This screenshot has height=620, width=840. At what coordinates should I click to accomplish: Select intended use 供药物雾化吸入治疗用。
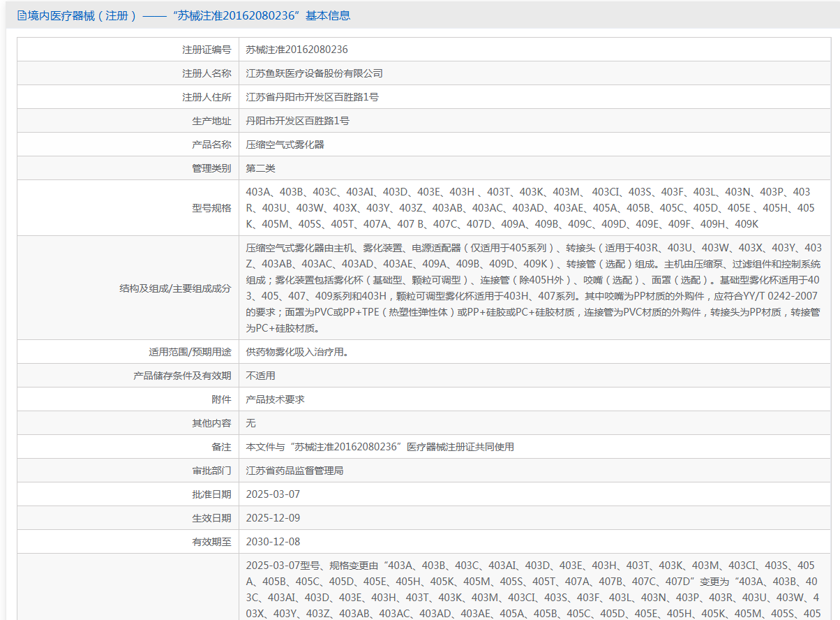(297, 352)
